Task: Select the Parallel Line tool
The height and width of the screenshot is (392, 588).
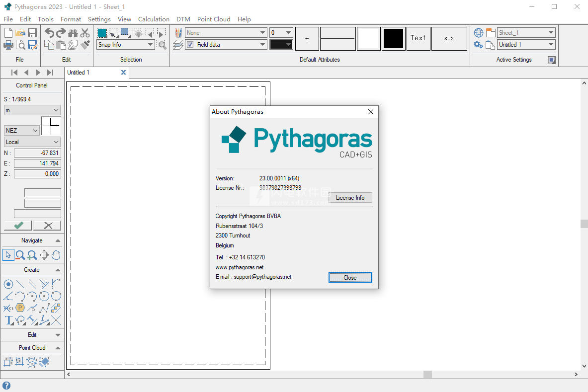Action: coord(32,284)
